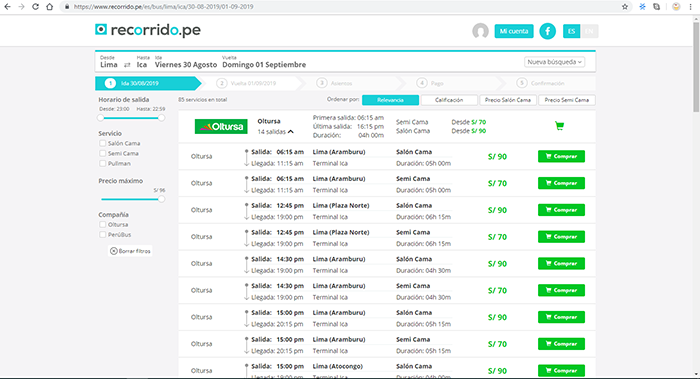The width and height of the screenshot is (700, 379).
Task: Click the recorrido.pe logo
Action: pyautogui.click(x=148, y=30)
